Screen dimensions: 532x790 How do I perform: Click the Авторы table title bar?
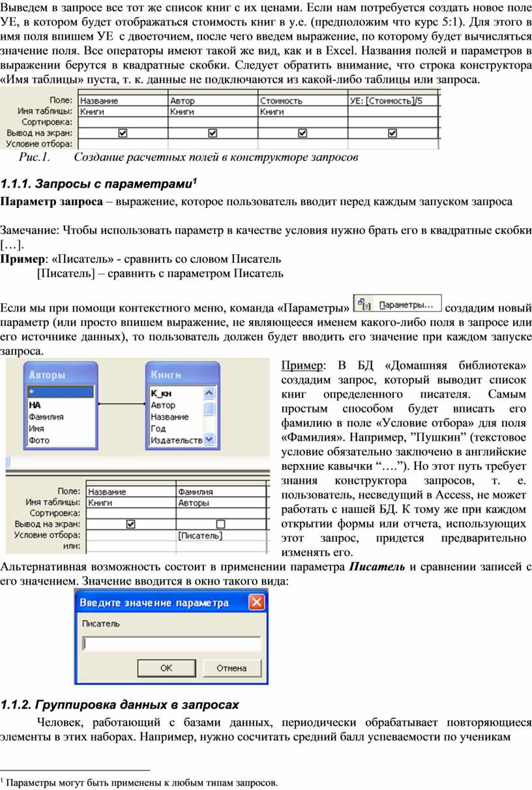click(x=61, y=375)
